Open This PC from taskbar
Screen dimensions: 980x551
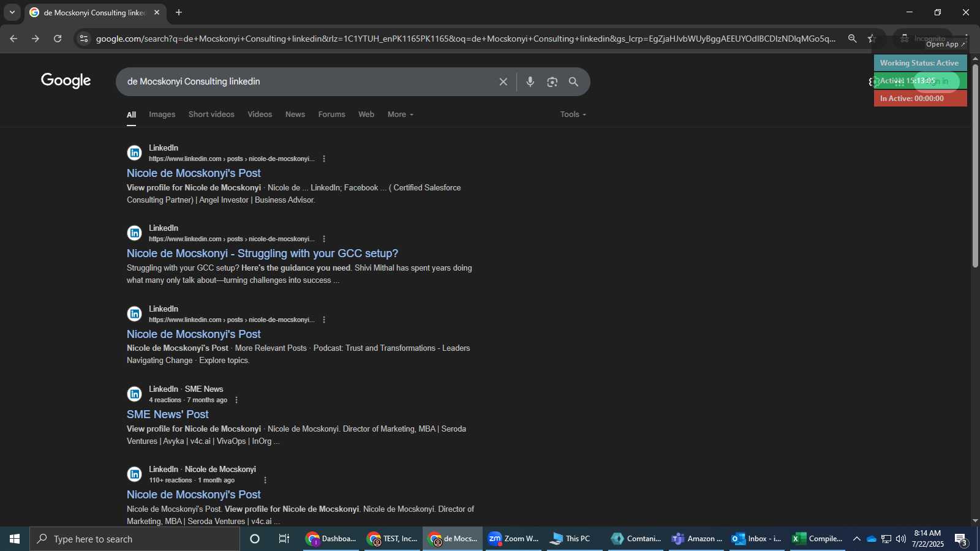coord(574,539)
